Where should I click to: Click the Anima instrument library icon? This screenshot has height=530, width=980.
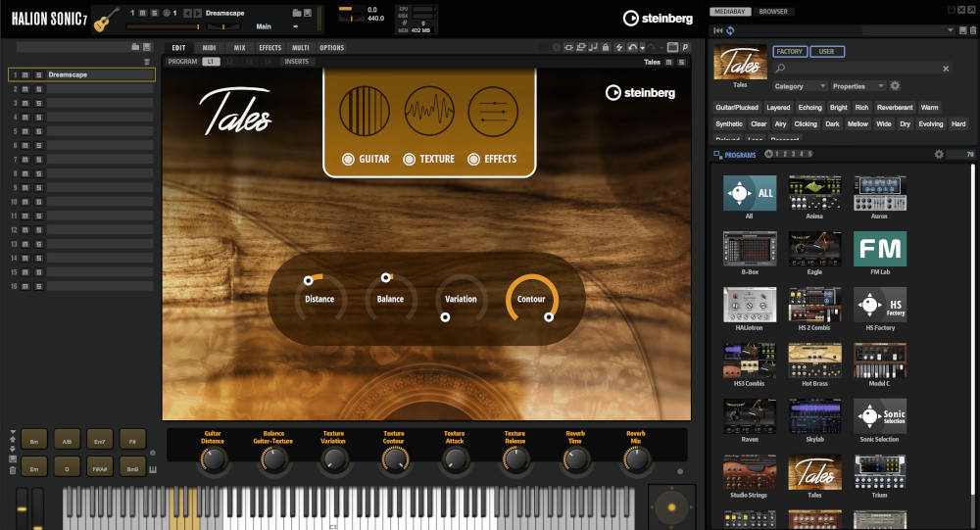(x=814, y=195)
